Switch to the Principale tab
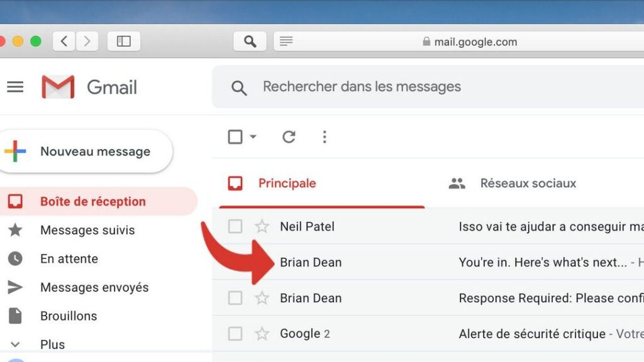This screenshot has width=644, height=362. pos(321,183)
